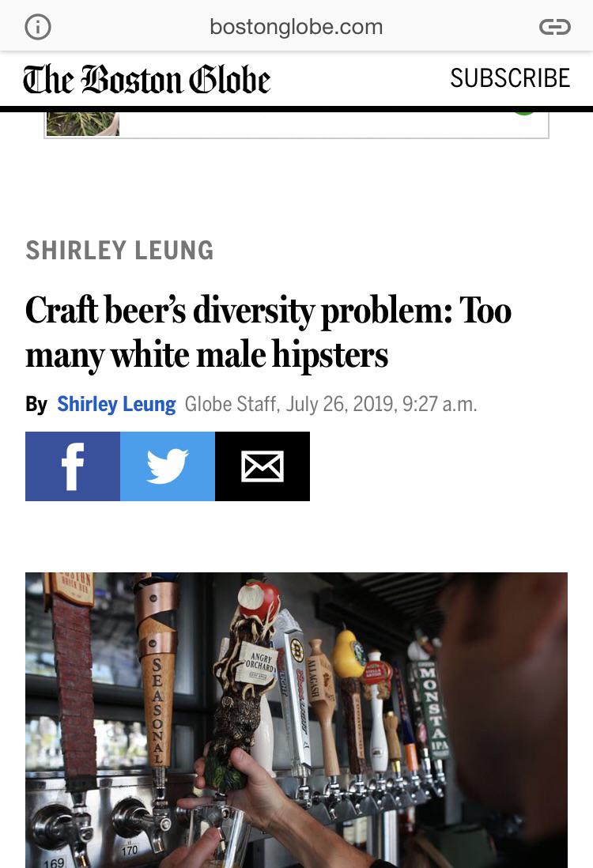Share article on Twitter
Viewport: 593px width, 868px height.
167,466
